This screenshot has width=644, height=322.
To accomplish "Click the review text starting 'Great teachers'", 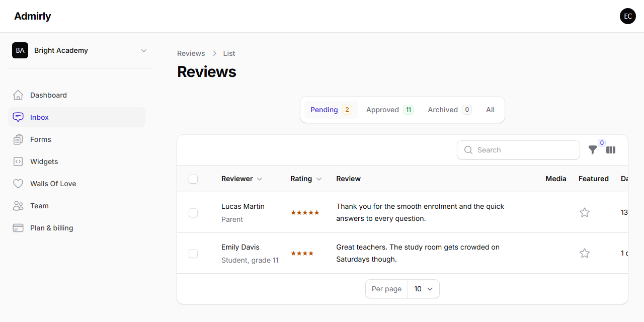I will (x=418, y=253).
